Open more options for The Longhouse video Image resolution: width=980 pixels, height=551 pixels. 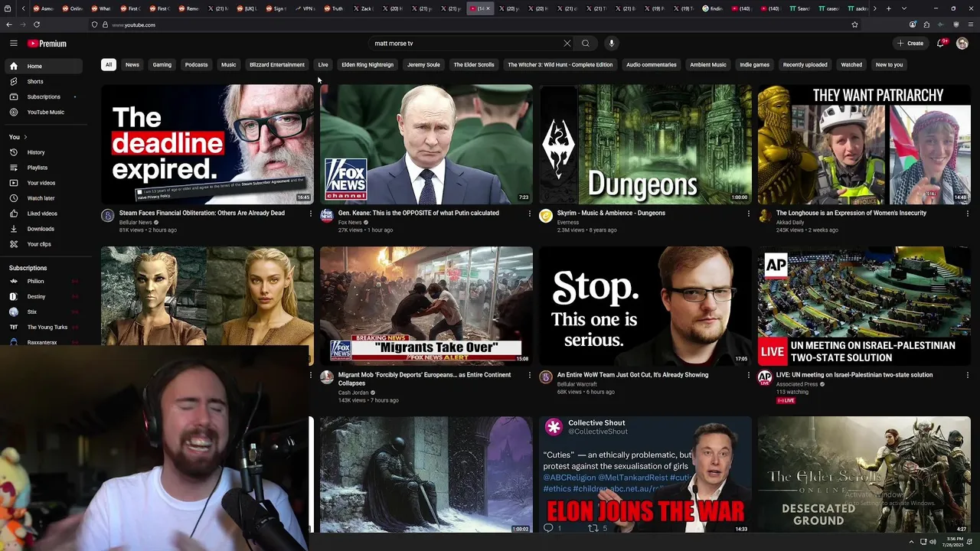[x=968, y=214]
